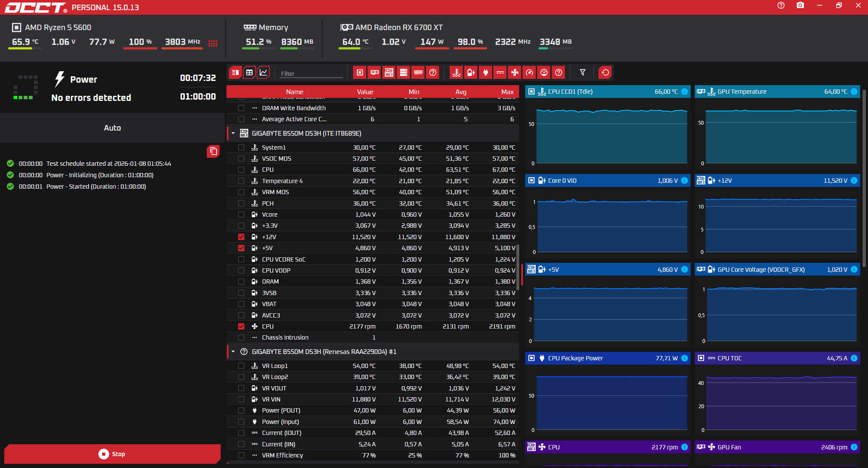Toggle the usage gauge sensor type icon
The height and width of the screenshot is (468, 868).
(x=544, y=72)
